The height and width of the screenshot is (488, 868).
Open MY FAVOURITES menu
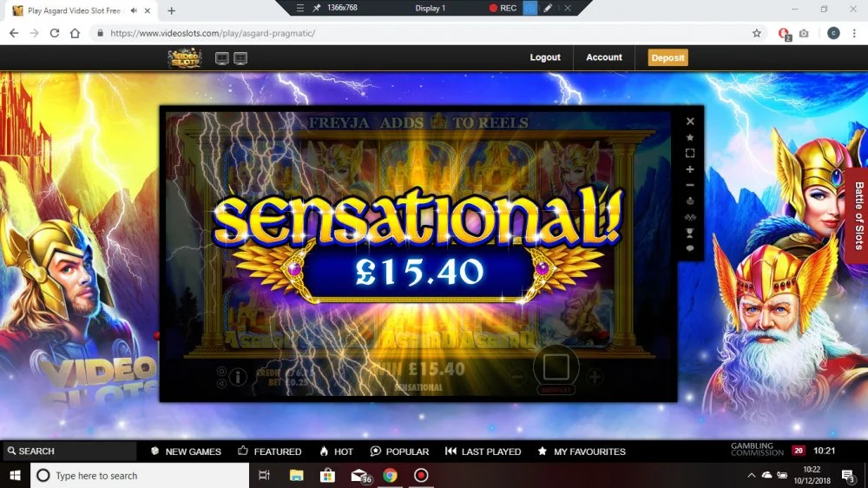582,452
